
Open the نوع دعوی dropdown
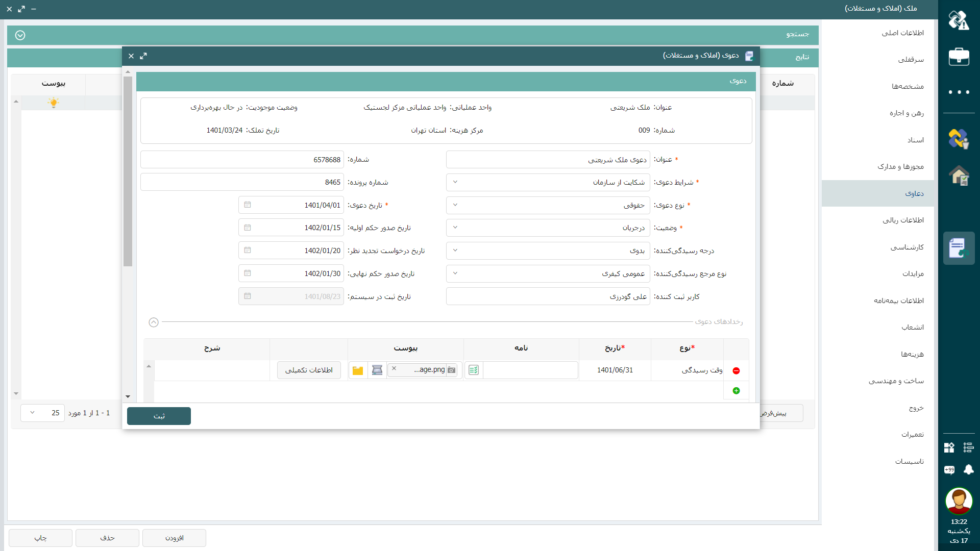tap(455, 205)
